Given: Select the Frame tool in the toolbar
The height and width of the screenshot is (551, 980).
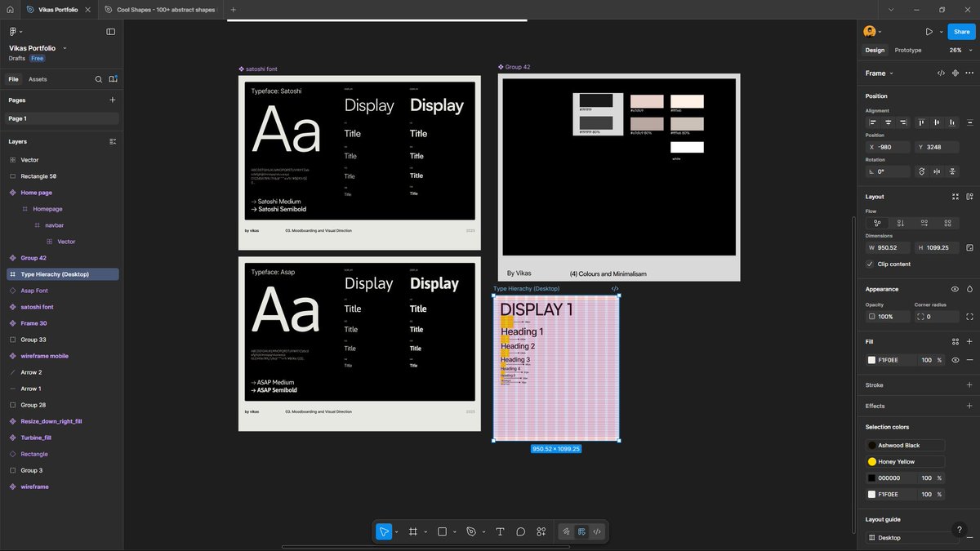Looking at the screenshot, I should pos(414,531).
